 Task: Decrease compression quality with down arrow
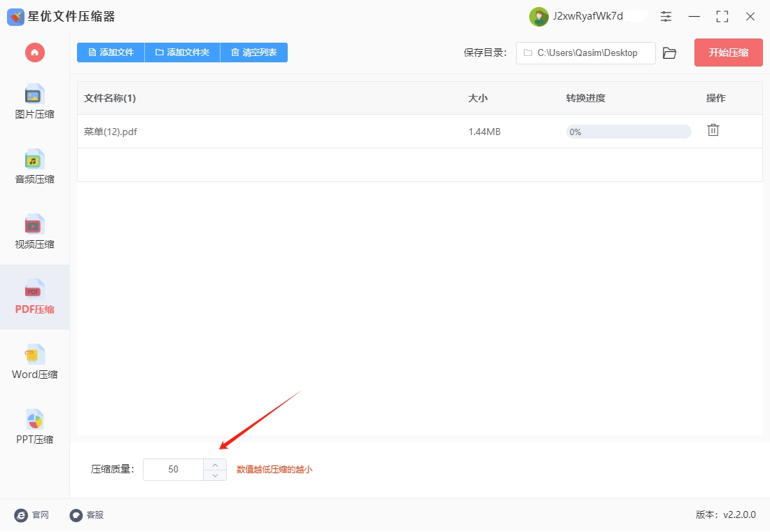[215, 475]
